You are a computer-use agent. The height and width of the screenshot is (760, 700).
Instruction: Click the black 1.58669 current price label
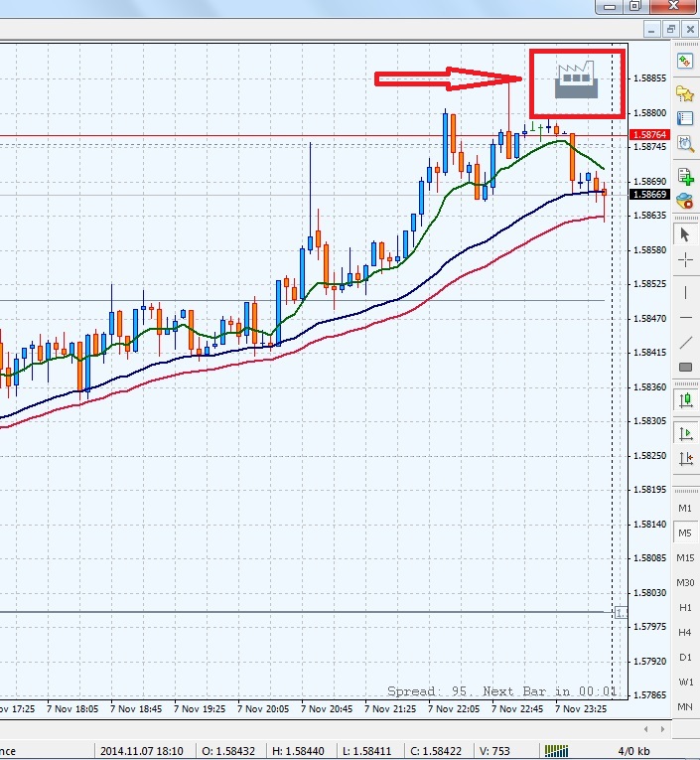tap(649, 195)
